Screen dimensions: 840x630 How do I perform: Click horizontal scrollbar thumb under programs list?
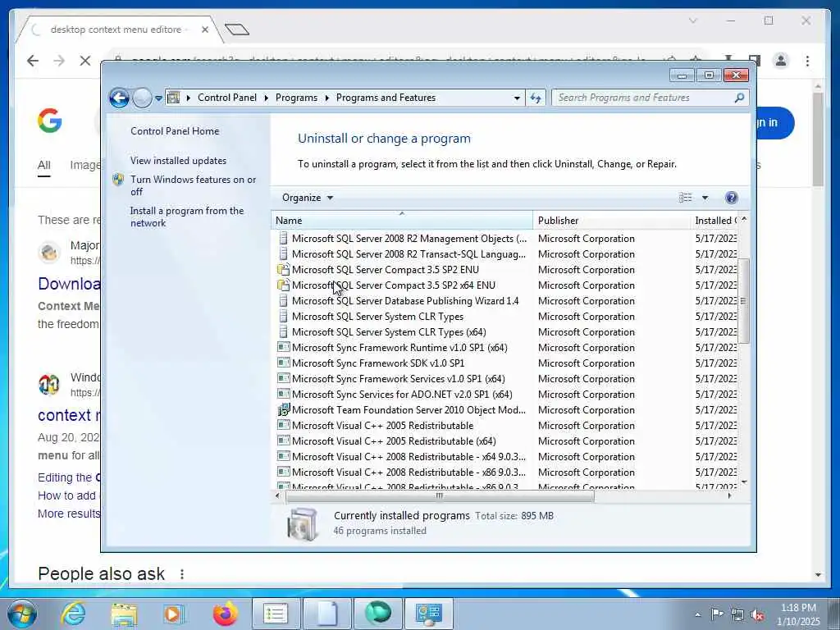(x=440, y=496)
